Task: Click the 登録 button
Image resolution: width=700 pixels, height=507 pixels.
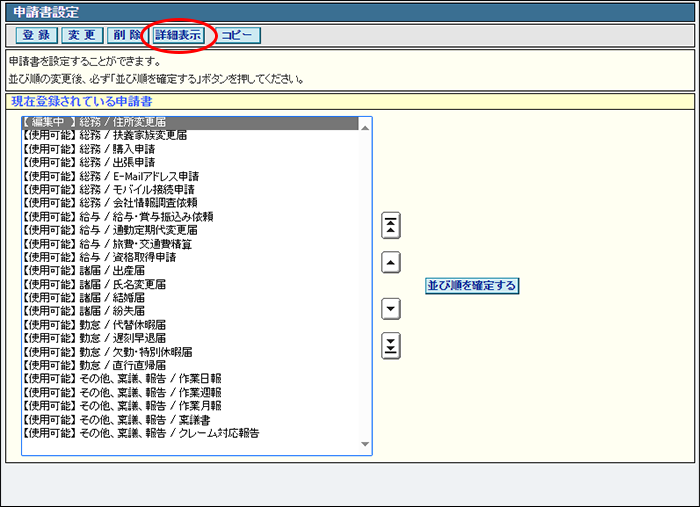Action: pyautogui.click(x=37, y=35)
